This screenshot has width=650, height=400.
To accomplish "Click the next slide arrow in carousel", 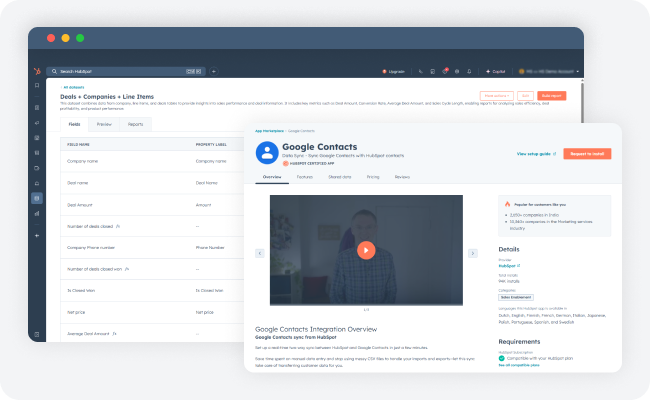I will pyautogui.click(x=473, y=253).
